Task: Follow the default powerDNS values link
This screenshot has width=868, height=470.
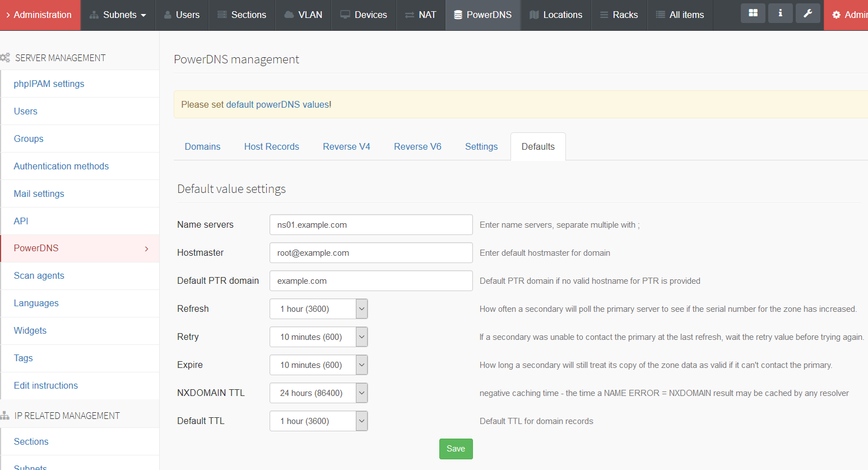Action: [277, 105]
